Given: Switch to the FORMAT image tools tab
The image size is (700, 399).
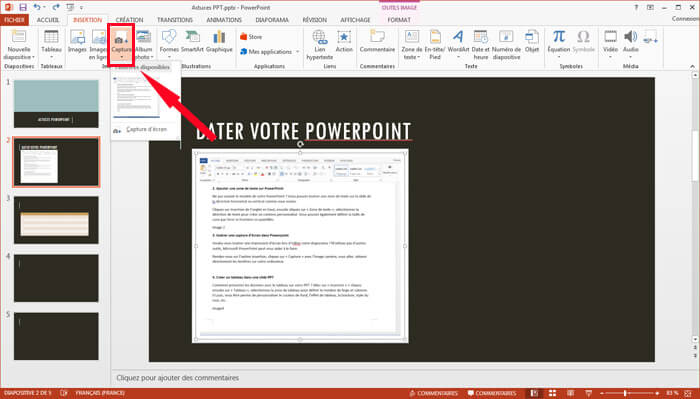Looking at the screenshot, I should (399, 20).
